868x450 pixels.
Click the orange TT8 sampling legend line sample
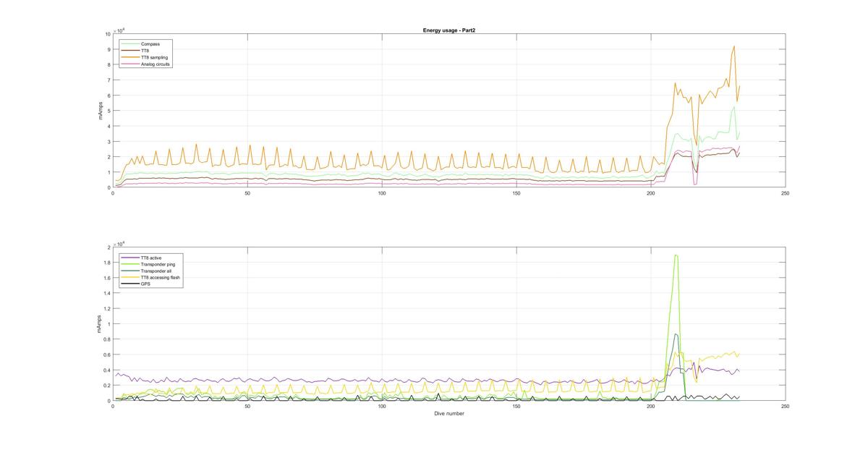[130, 57]
